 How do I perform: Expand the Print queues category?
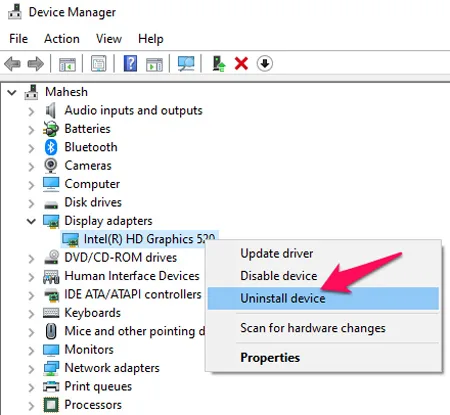tap(31, 387)
